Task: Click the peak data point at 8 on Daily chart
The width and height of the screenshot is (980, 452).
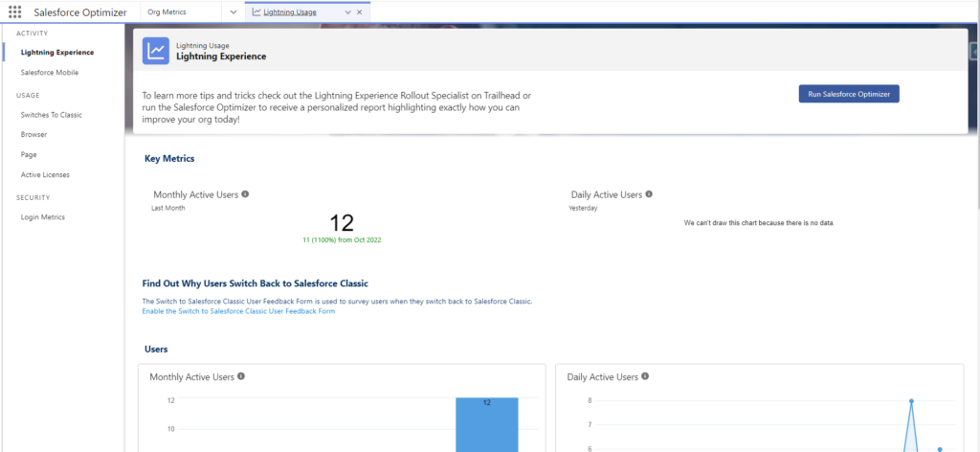Action: point(911,401)
